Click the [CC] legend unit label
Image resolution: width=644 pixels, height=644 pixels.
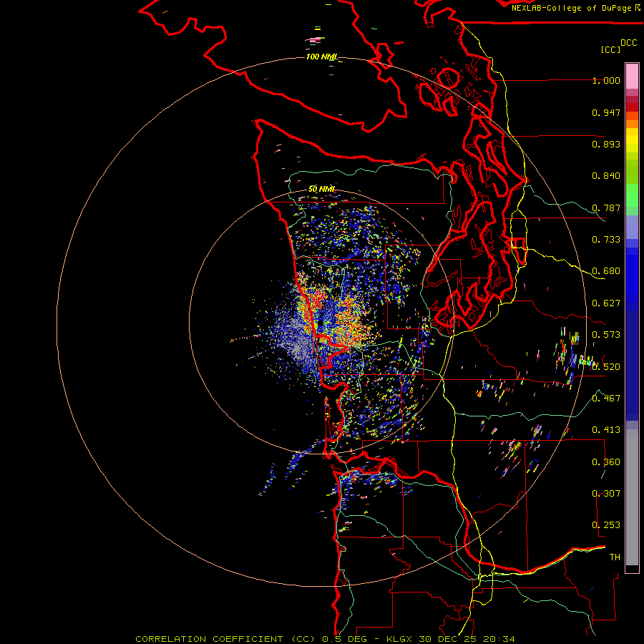point(610,49)
